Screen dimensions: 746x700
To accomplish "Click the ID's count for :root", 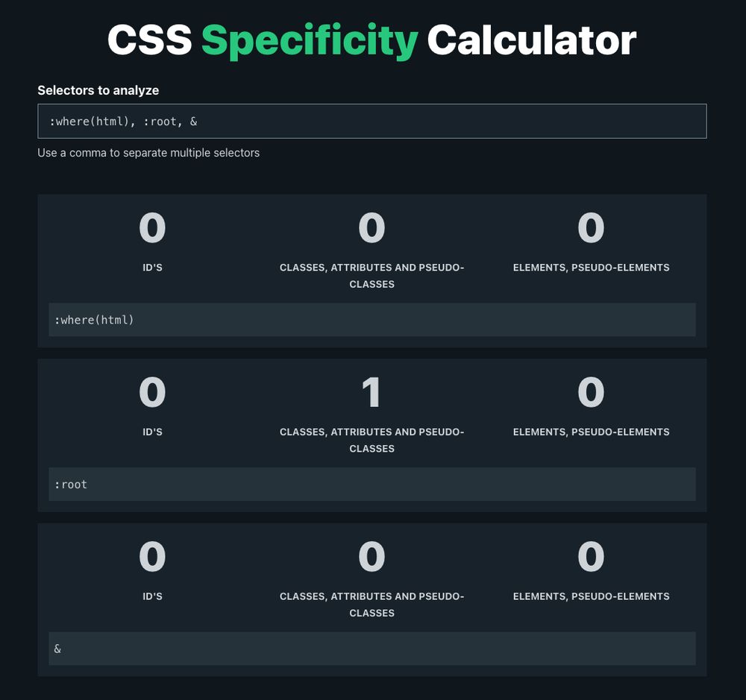I will [152, 392].
